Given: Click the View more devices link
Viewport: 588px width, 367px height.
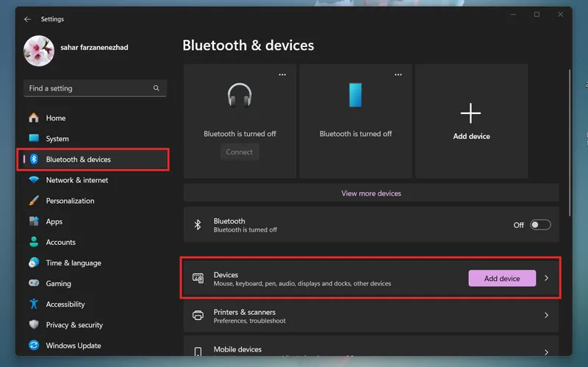Looking at the screenshot, I should point(371,193).
